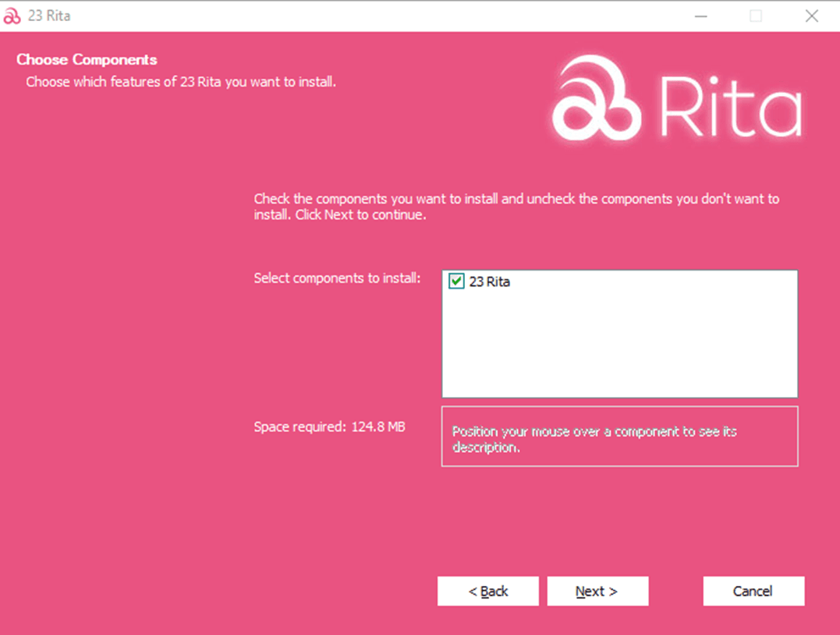Click the Choose Components heading
Screen dimensions: 840x635
tap(87, 60)
